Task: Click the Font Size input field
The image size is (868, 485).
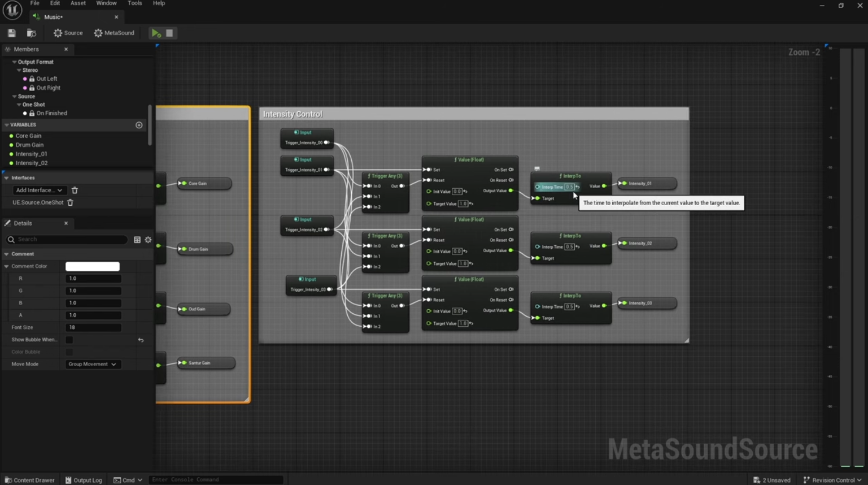Action: click(x=93, y=327)
